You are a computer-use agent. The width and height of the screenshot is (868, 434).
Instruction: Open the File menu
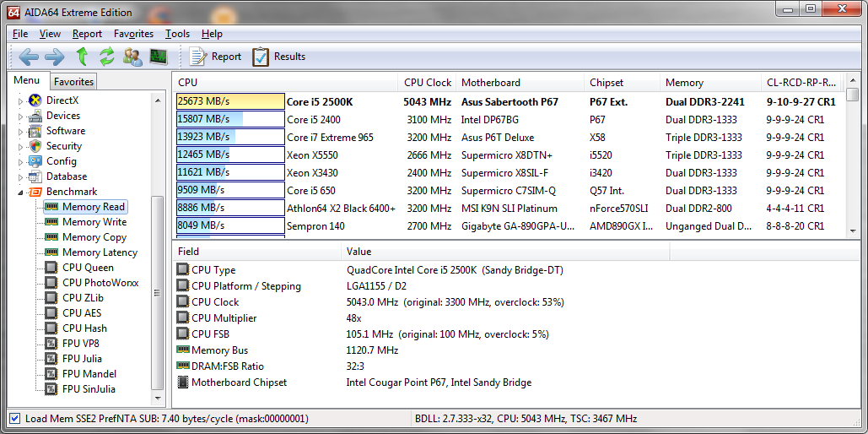(20, 34)
